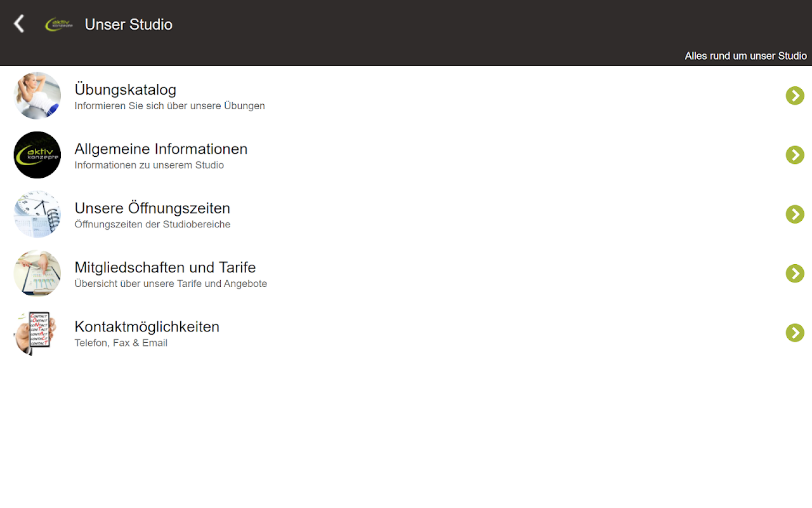Click the Unser Studio page title

pos(129,24)
